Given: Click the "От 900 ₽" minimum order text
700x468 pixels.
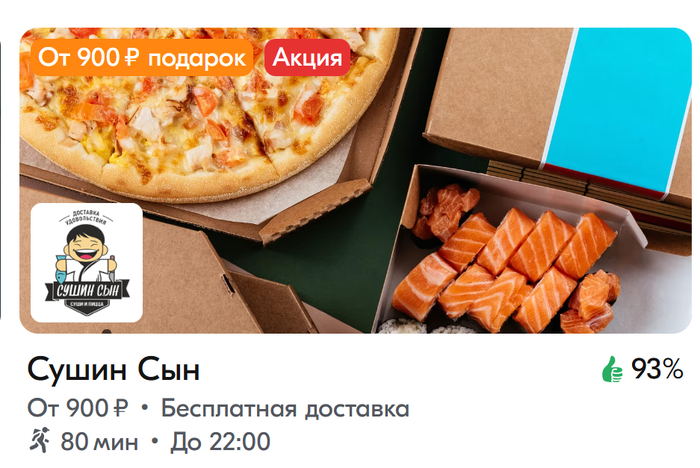Looking at the screenshot, I should coord(78,408).
